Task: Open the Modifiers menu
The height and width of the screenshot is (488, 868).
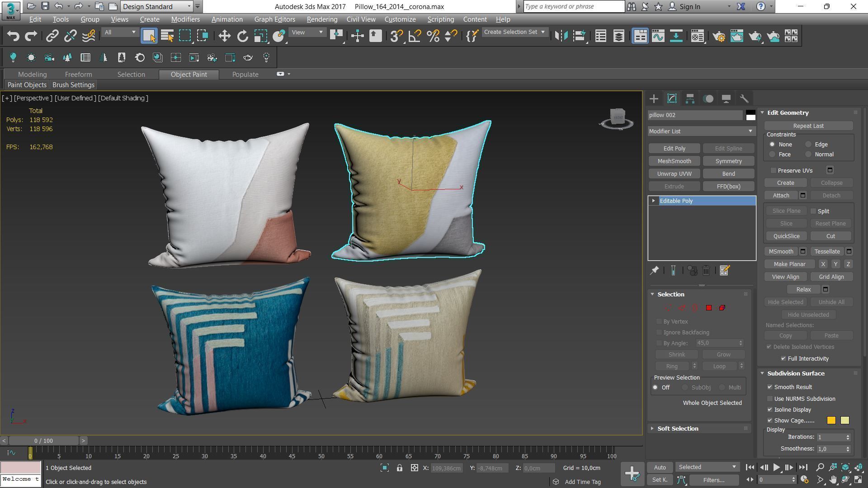Action: coord(185,19)
